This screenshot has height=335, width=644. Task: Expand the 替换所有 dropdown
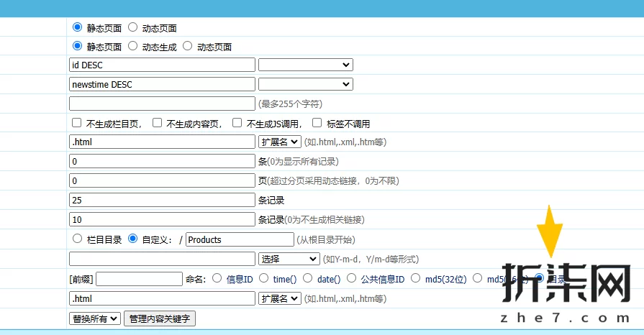pyautogui.click(x=95, y=318)
